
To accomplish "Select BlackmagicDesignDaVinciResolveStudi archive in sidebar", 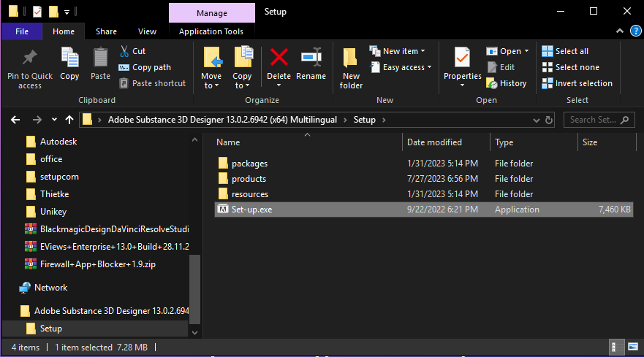I will (114, 229).
